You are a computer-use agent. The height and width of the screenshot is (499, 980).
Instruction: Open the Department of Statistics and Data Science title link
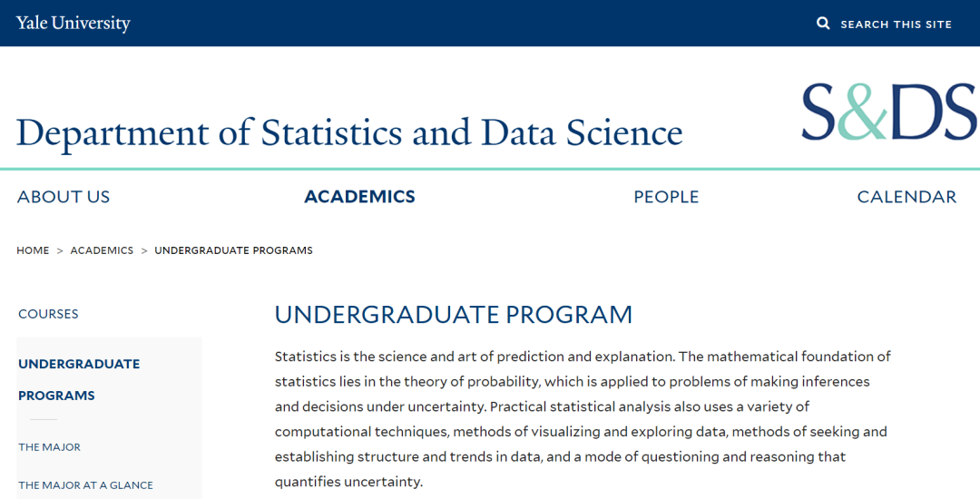point(349,132)
